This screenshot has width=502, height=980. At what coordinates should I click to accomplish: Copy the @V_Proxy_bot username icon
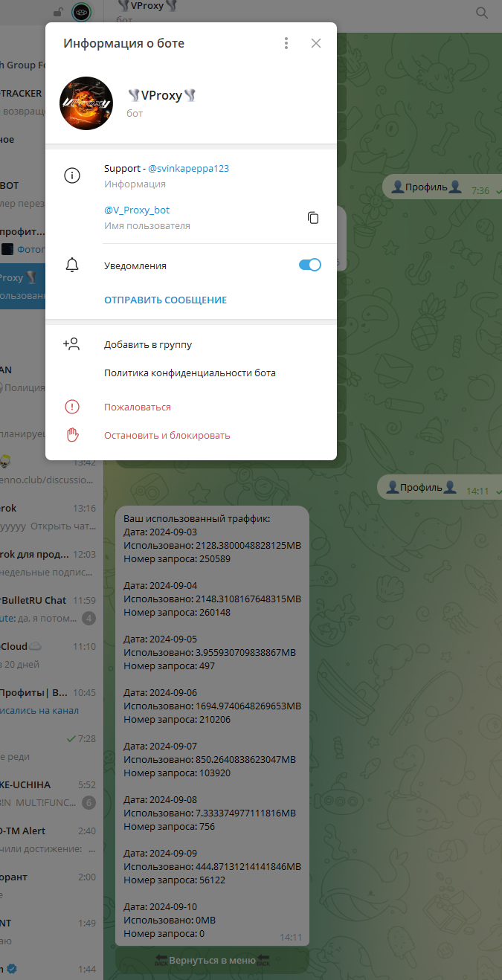(x=313, y=218)
